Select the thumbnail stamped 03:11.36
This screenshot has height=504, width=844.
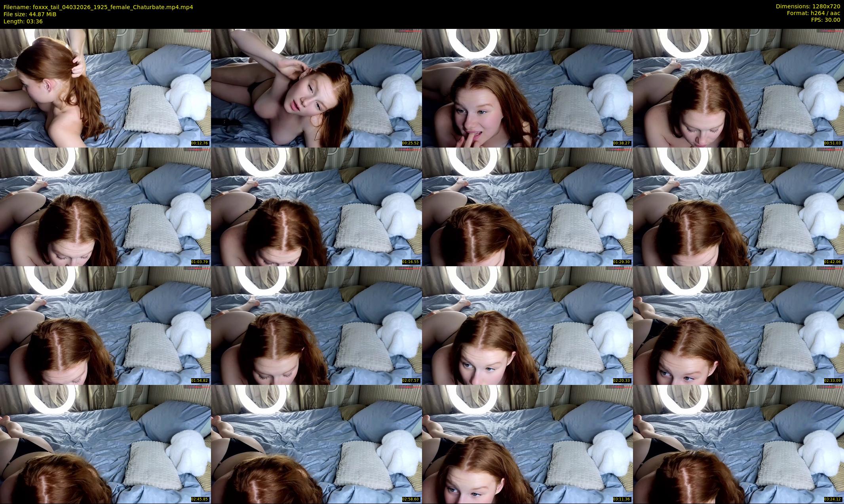527,444
